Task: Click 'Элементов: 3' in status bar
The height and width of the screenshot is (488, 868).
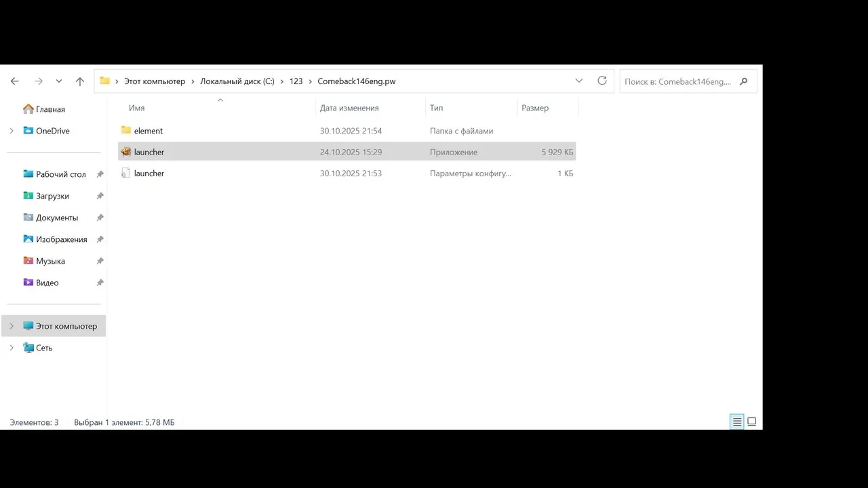Action: click(x=35, y=422)
